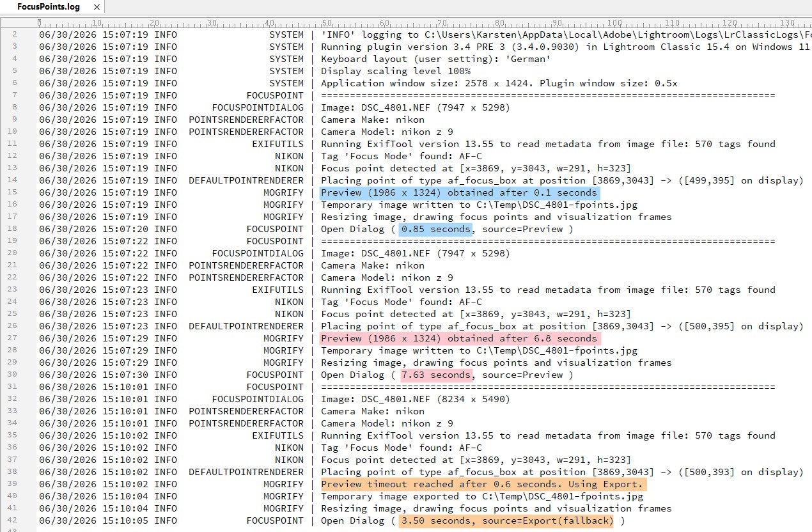Click the pink highlighted '7.63 seconds' text
Image resolution: width=812 pixels, height=532 pixels.
436,375
